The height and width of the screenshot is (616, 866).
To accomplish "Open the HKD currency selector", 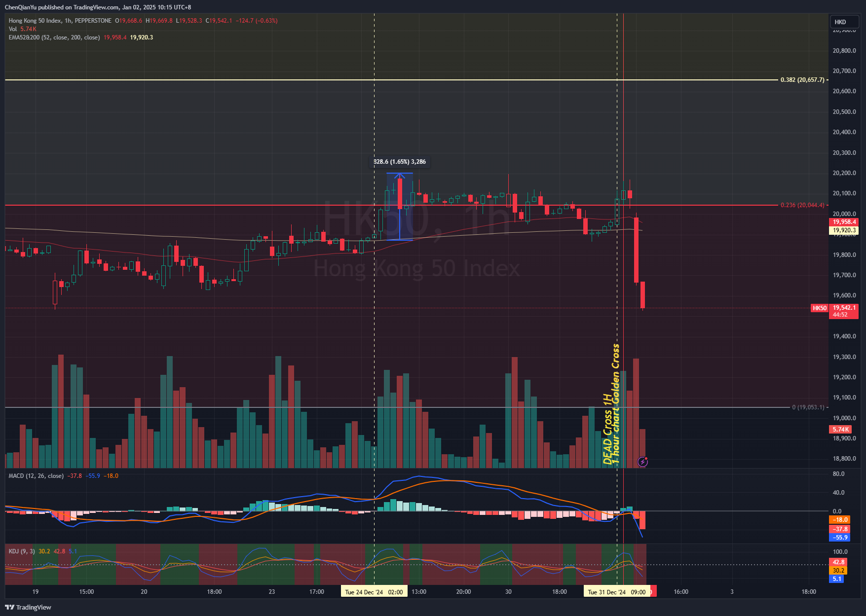I will click(x=845, y=22).
